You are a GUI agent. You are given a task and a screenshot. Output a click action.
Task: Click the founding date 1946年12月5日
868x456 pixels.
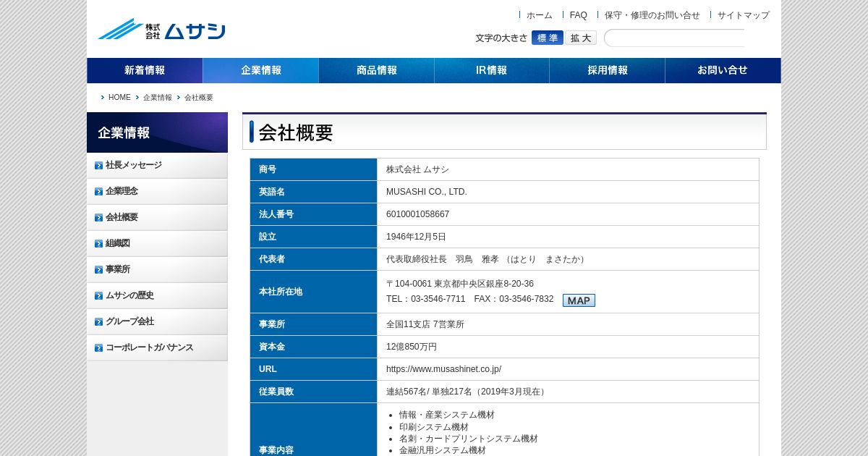coord(416,237)
